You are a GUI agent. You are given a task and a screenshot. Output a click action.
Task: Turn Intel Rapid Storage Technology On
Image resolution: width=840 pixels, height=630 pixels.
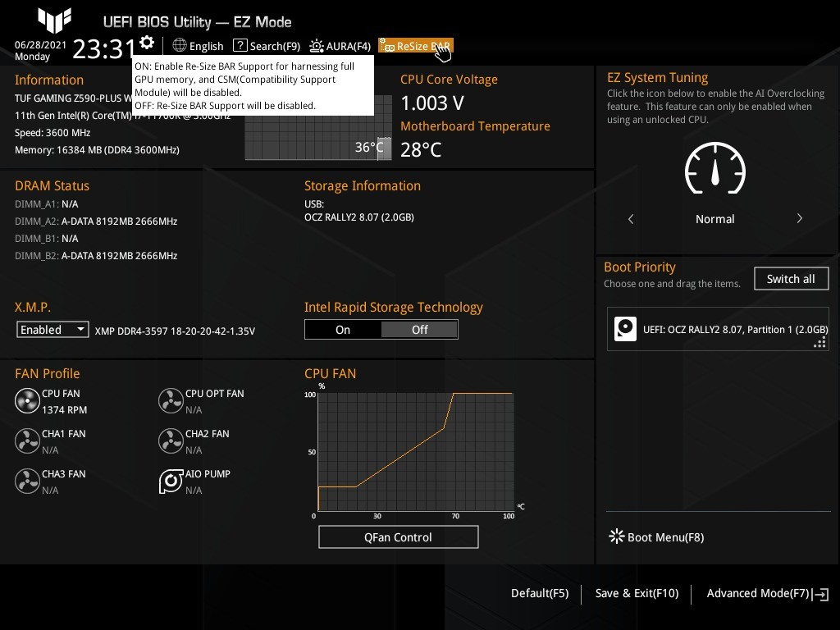343,330
